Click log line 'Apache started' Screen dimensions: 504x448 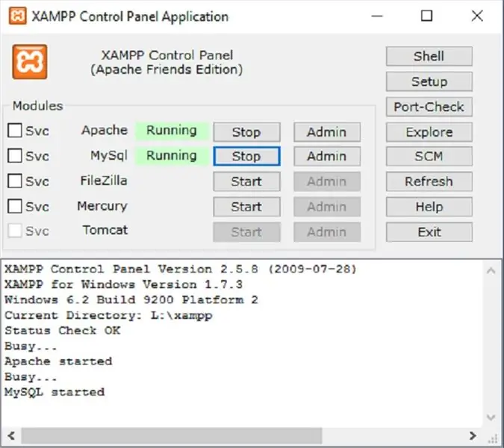[x=58, y=361]
